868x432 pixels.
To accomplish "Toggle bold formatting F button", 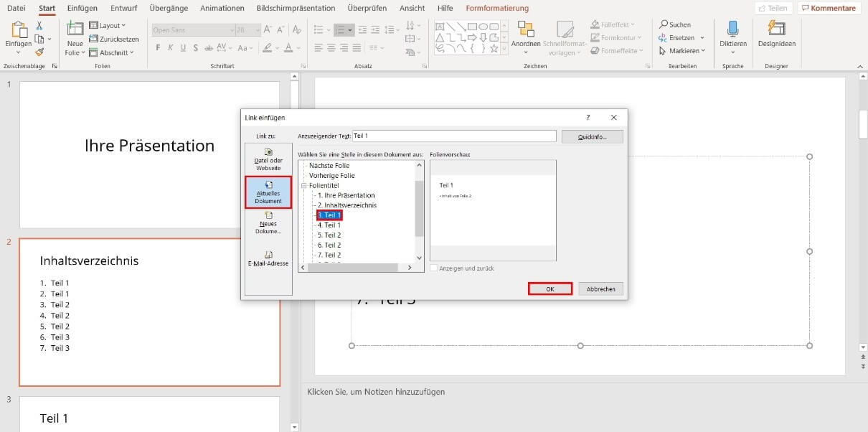I will click(158, 48).
